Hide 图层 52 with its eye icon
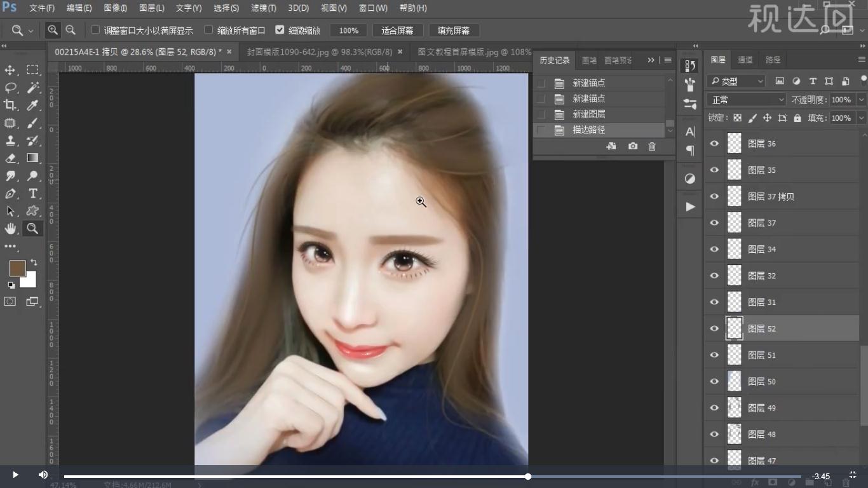 click(x=714, y=329)
